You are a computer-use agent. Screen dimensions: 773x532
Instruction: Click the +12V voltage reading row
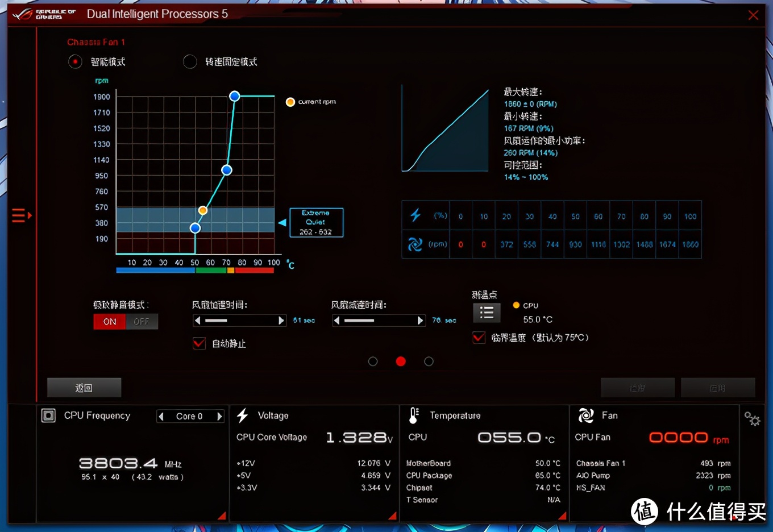(314, 463)
